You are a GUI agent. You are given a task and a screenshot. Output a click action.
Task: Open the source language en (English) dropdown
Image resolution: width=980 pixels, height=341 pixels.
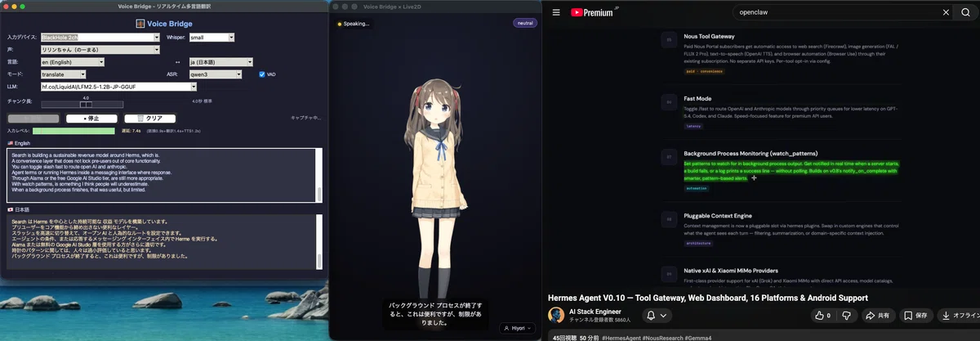pos(73,62)
